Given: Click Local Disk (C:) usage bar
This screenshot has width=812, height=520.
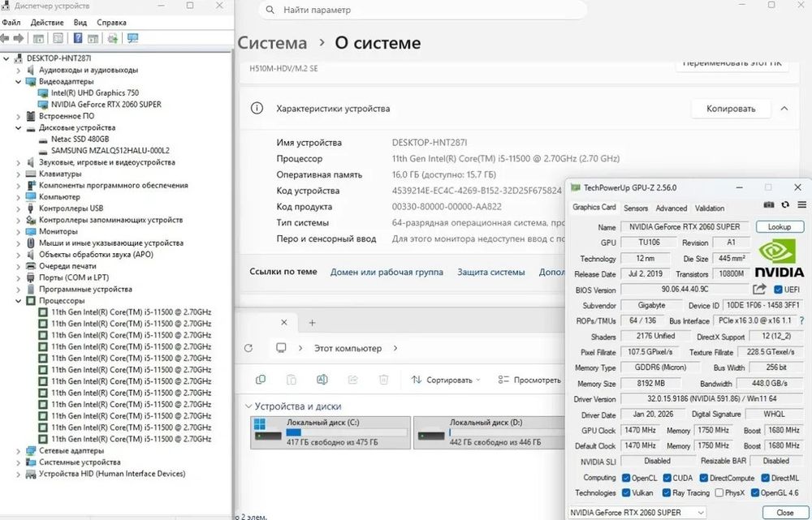Looking at the screenshot, I should pos(347,432).
